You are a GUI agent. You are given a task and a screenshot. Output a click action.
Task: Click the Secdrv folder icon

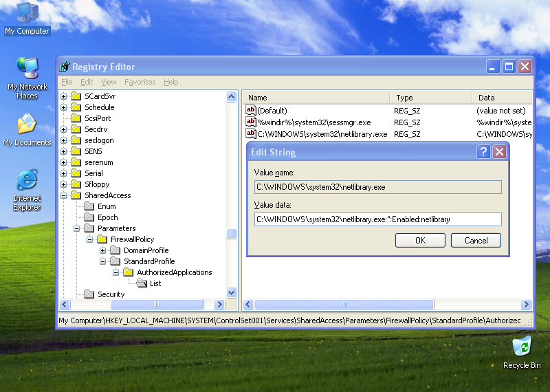(76, 129)
